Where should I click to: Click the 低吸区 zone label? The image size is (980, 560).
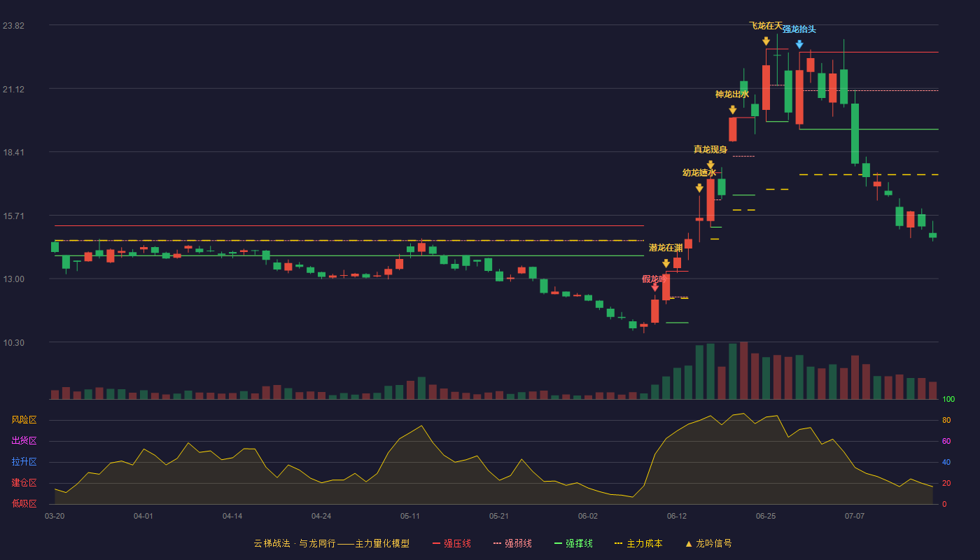click(24, 503)
